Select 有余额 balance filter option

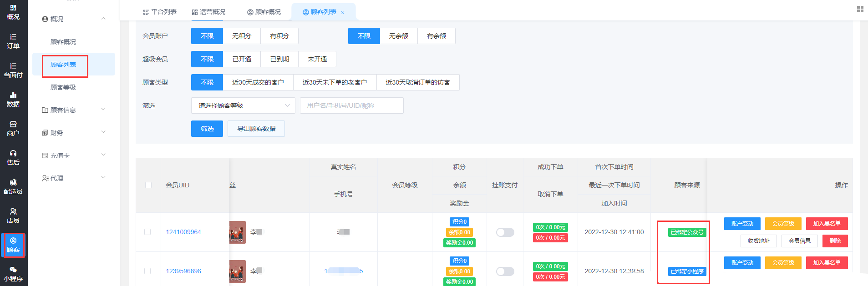[437, 36]
